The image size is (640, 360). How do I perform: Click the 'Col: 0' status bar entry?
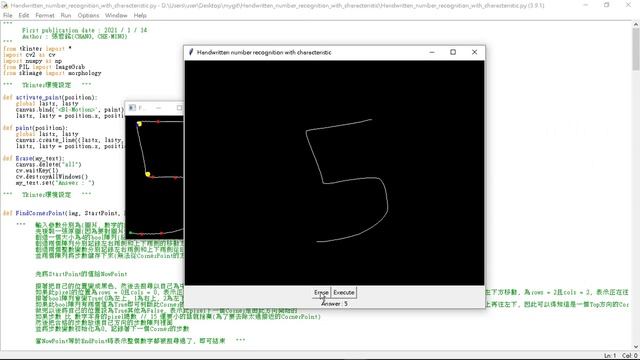pos(629,356)
